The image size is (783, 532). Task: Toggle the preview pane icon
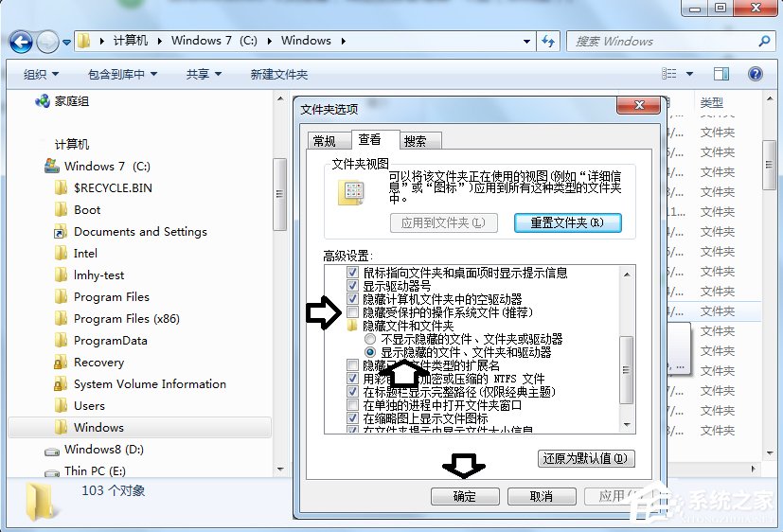pyautogui.click(x=724, y=74)
